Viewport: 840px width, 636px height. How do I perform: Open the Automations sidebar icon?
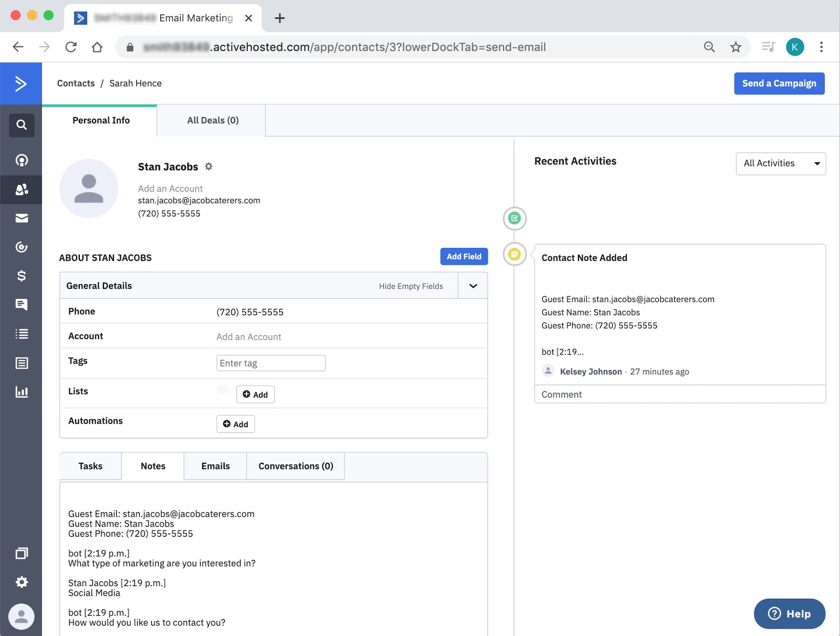pos(21,247)
